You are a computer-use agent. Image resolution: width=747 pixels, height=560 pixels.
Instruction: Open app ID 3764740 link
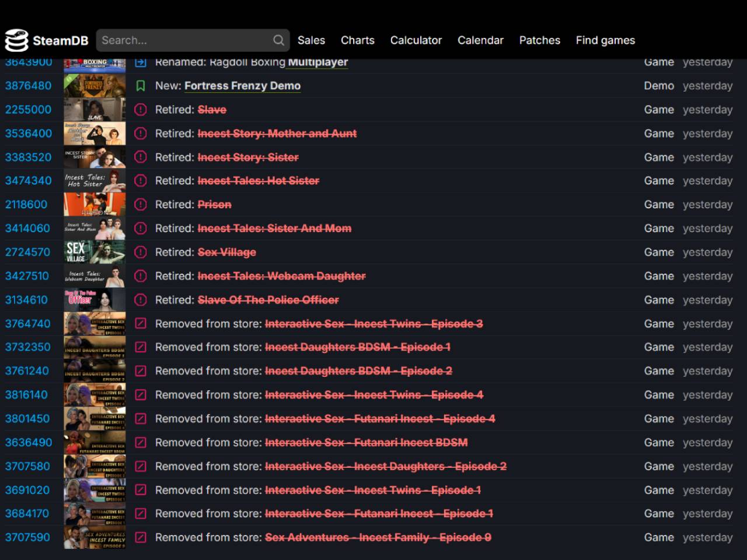[27, 324]
